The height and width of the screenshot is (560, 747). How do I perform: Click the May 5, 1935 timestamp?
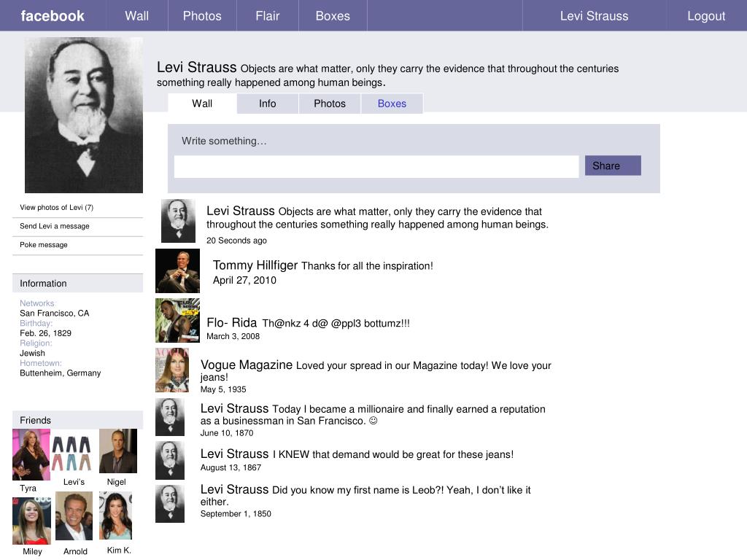coord(223,389)
